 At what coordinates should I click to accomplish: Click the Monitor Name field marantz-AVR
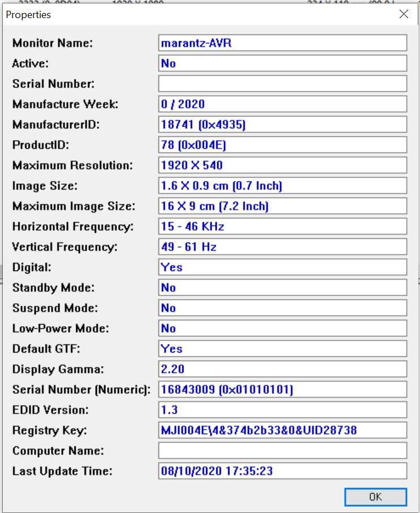pyautogui.click(x=282, y=43)
